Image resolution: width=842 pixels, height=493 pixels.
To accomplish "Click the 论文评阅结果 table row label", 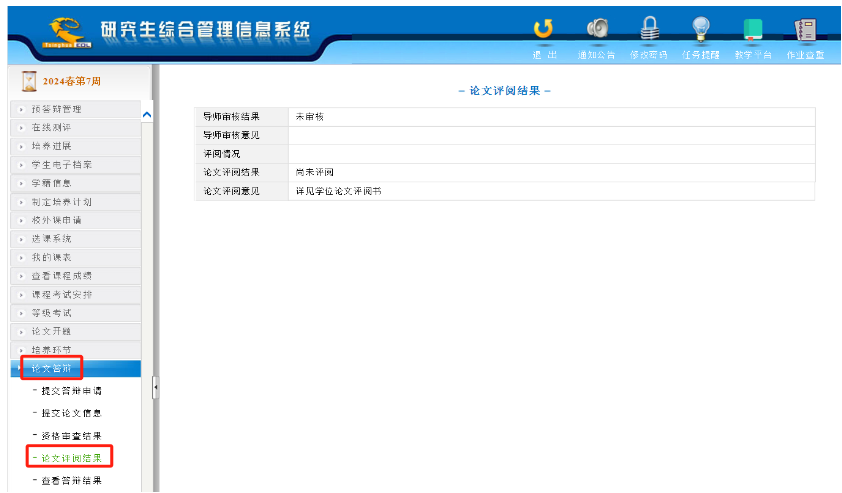I will [231, 172].
